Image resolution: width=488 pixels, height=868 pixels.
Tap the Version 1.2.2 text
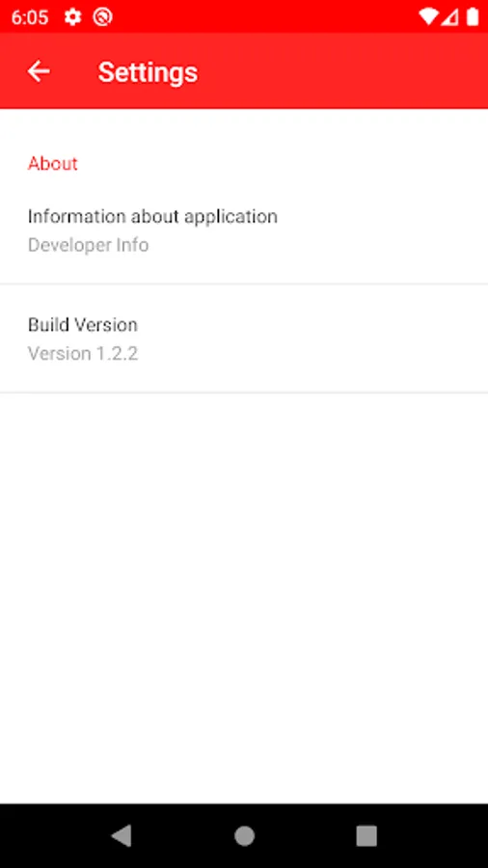82,353
